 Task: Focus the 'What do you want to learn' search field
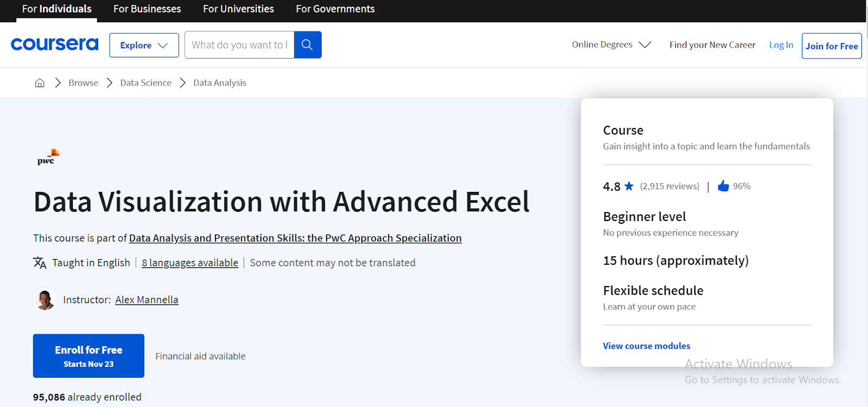point(239,44)
